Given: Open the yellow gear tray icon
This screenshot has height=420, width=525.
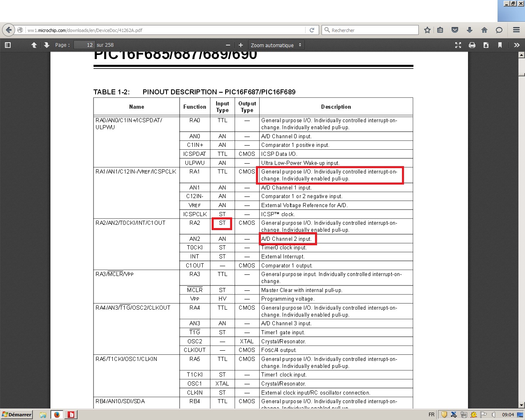Looking at the screenshot, I should click(474, 415).
